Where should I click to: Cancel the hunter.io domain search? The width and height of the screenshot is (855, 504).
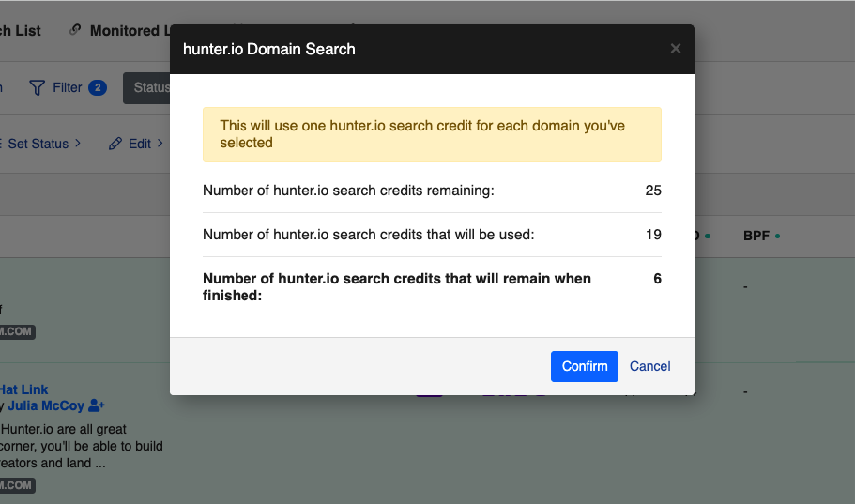click(649, 366)
